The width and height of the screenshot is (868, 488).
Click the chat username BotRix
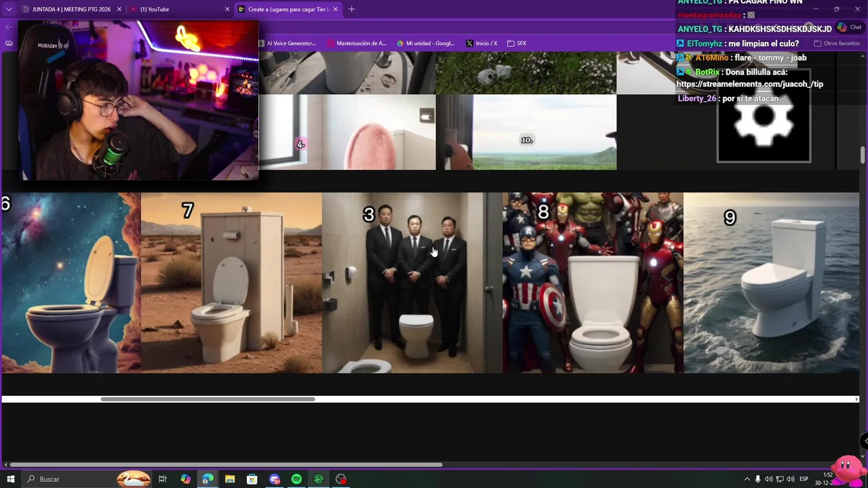[x=707, y=72]
